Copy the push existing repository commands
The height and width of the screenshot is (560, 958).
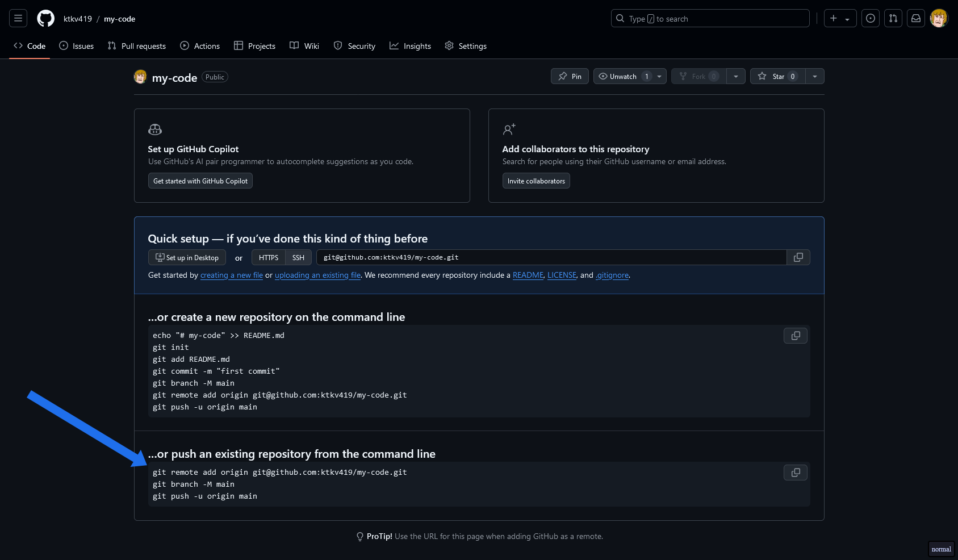pos(796,473)
